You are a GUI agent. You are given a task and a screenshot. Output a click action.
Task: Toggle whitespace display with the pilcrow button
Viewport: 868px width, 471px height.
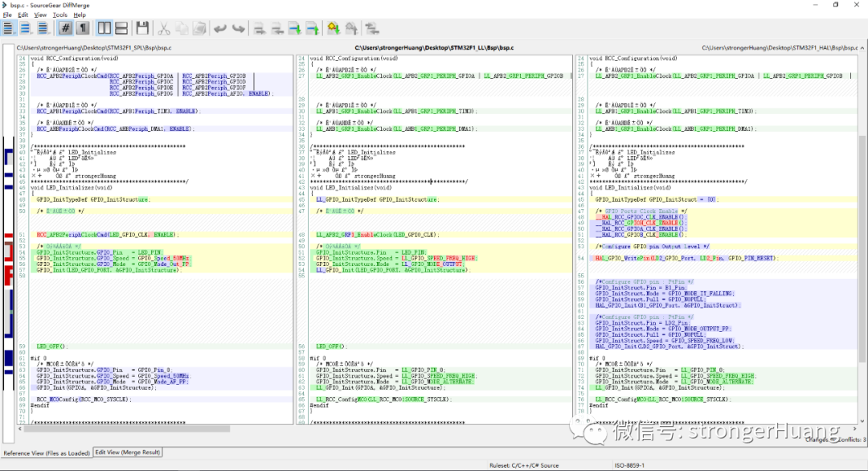(x=83, y=28)
